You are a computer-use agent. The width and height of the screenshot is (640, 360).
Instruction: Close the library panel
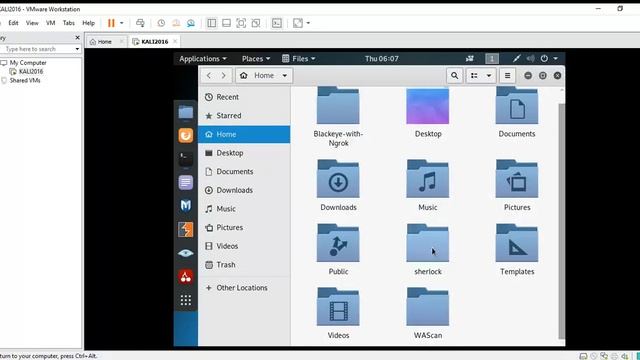click(x=78, y=38)
